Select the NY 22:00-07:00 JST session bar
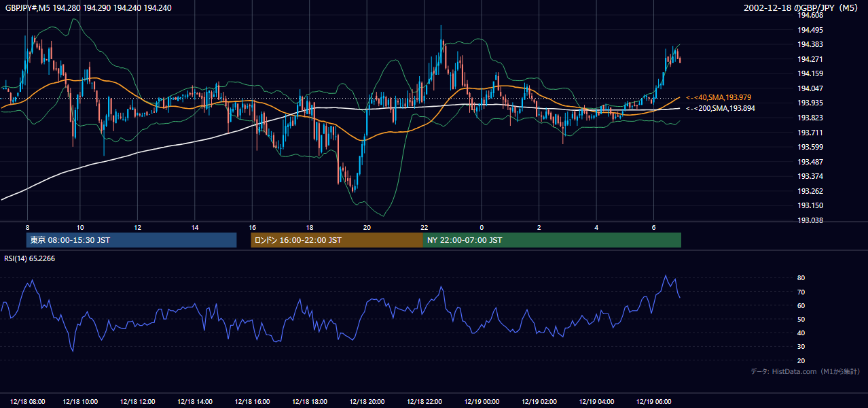Screen dimensions: 868x408 click(552, 240)
